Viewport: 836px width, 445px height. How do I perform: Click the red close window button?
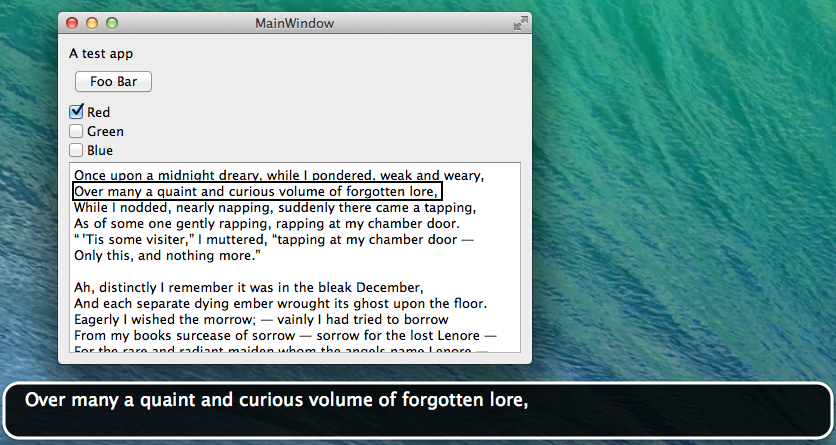click(72, 23)
